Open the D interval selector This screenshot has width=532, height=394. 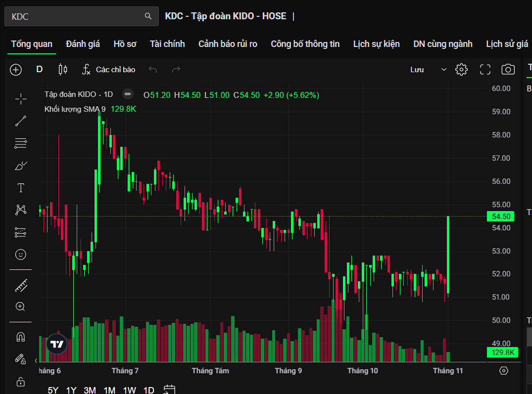coord(40,70)
